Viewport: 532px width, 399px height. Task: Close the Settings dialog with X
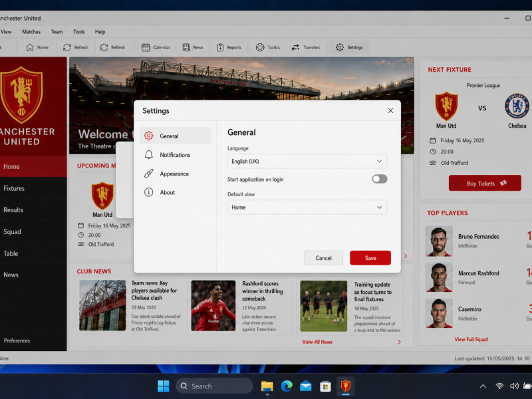coord(390,110)
